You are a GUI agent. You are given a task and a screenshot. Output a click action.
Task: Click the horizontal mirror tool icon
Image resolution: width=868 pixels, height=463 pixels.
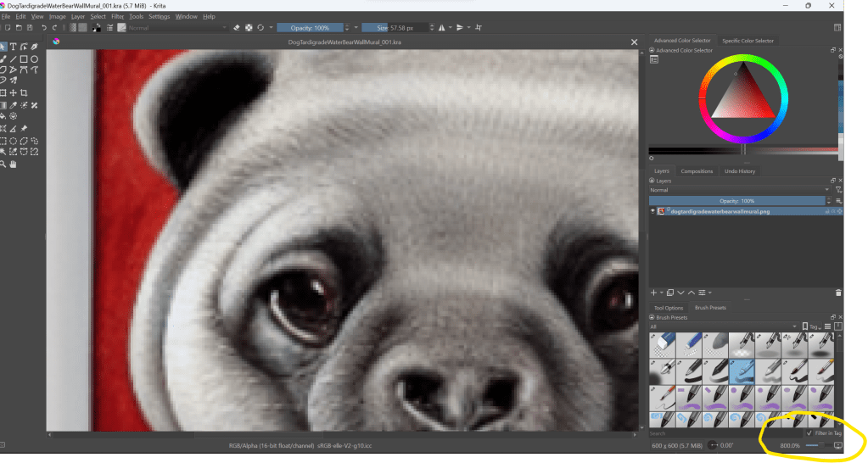442,27
